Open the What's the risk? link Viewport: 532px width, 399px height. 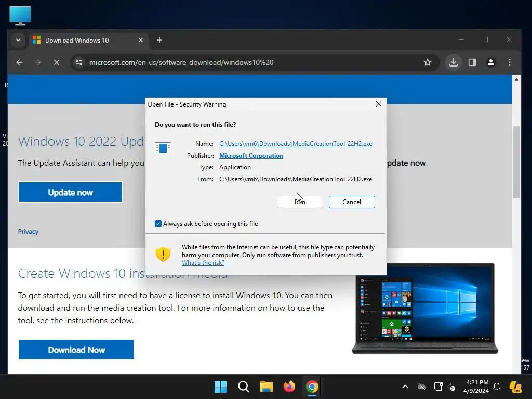(x=203, y=263)
